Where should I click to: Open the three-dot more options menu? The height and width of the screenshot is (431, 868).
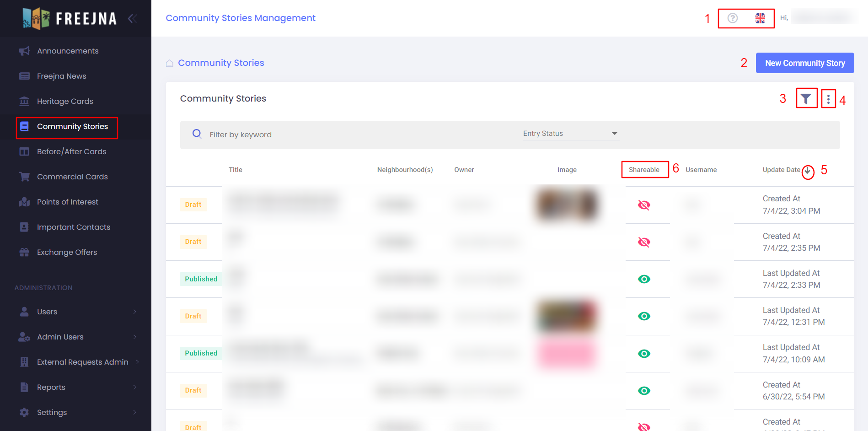point(828,99)
